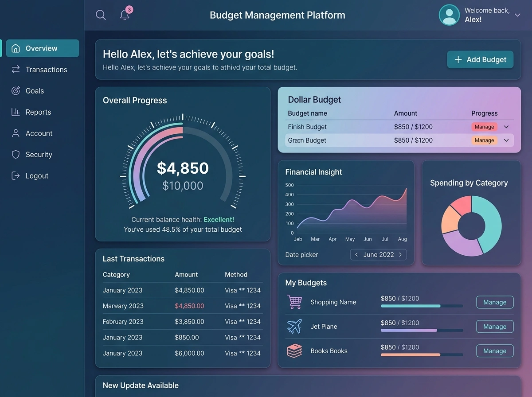
Task: Click the Shopping Name progress bar
Action: 422,306
